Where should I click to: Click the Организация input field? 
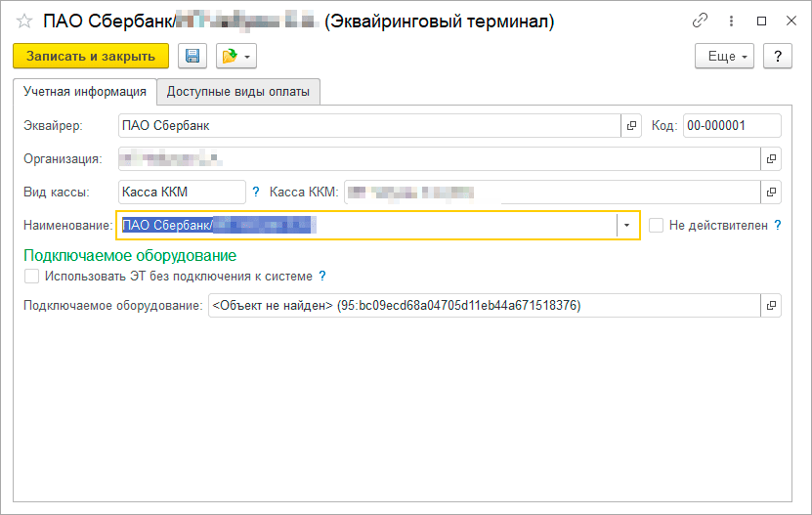point(439,158)
